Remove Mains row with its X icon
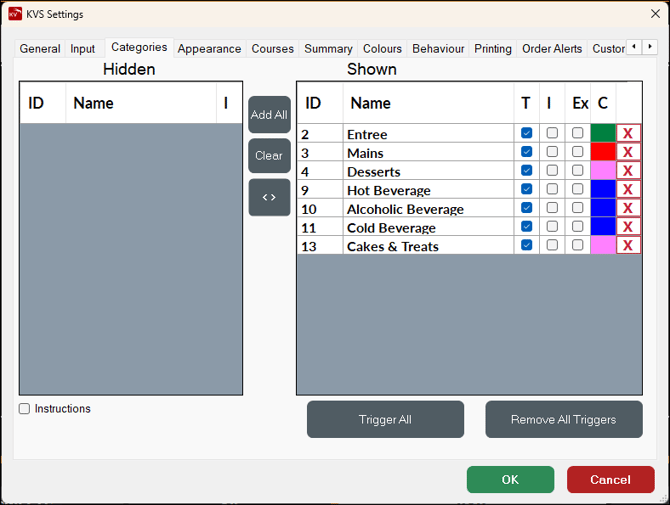The image size is (670, 505). click(x=628, y=152)
